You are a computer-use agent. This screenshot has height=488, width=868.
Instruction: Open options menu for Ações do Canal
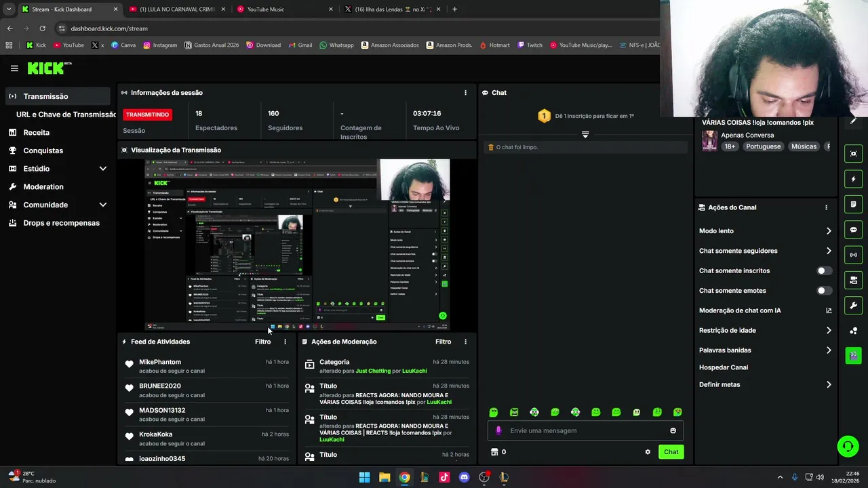(x=826, y=207)
